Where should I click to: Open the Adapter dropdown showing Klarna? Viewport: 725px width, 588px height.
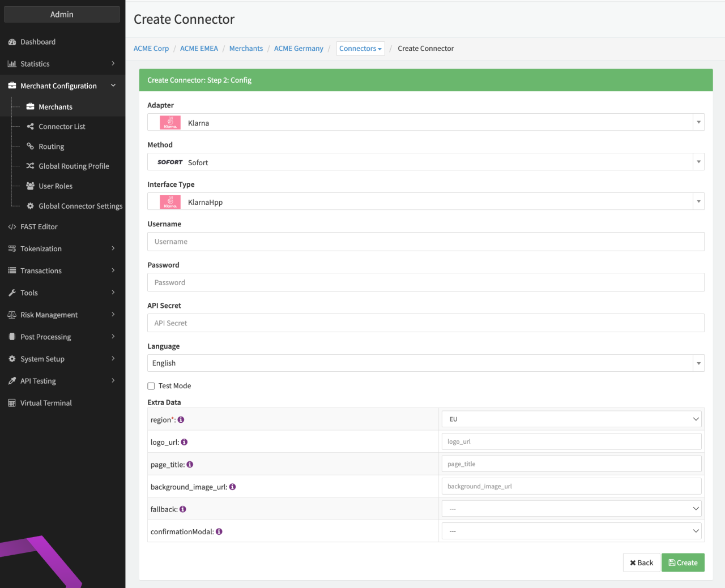[425, 122]
